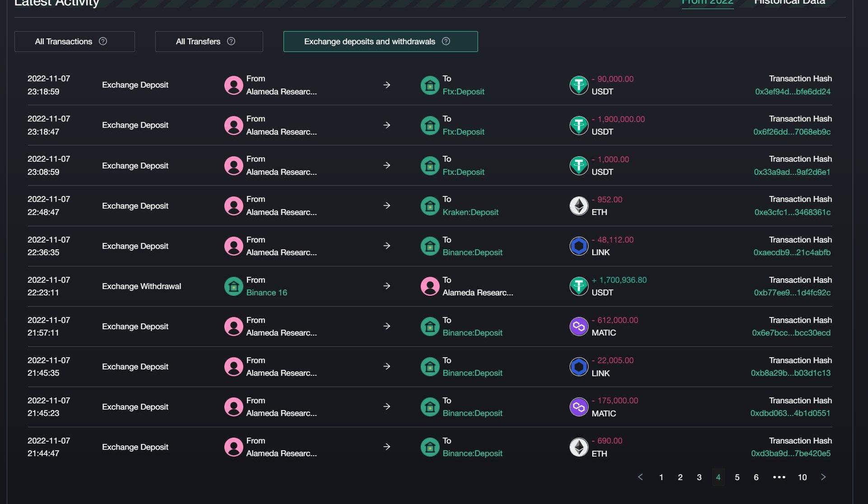This screenshot has width=868, height=504.
Task: Expand hidden pages via ellipsis
Action: point(779,477)
